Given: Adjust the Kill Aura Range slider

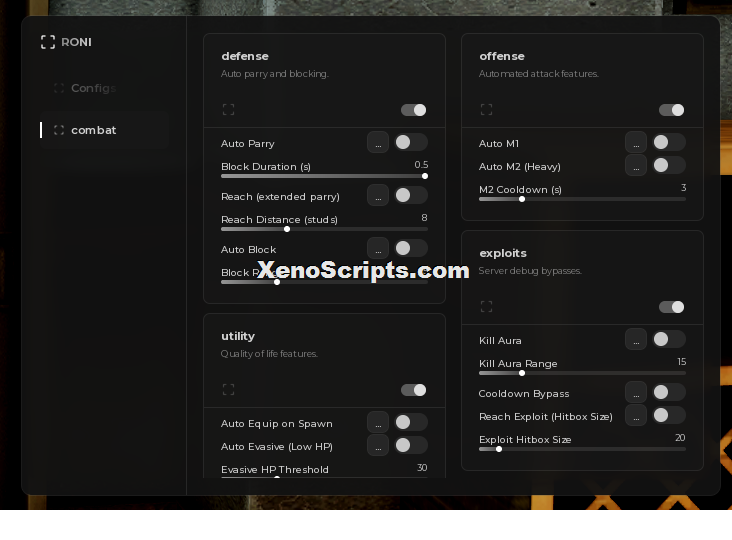Looking at the screenshot, I should pyautogui.click(x=582, y=373).
